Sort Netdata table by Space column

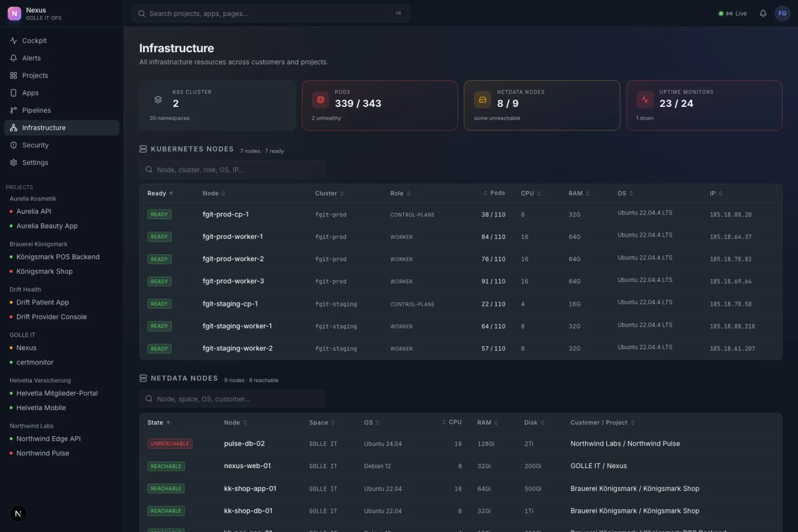tap(322, 423)
